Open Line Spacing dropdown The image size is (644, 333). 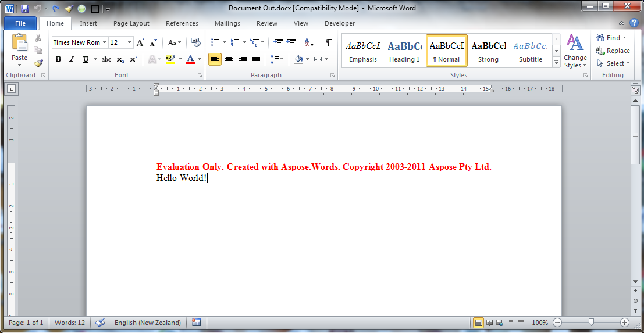[x=277, y=59]
